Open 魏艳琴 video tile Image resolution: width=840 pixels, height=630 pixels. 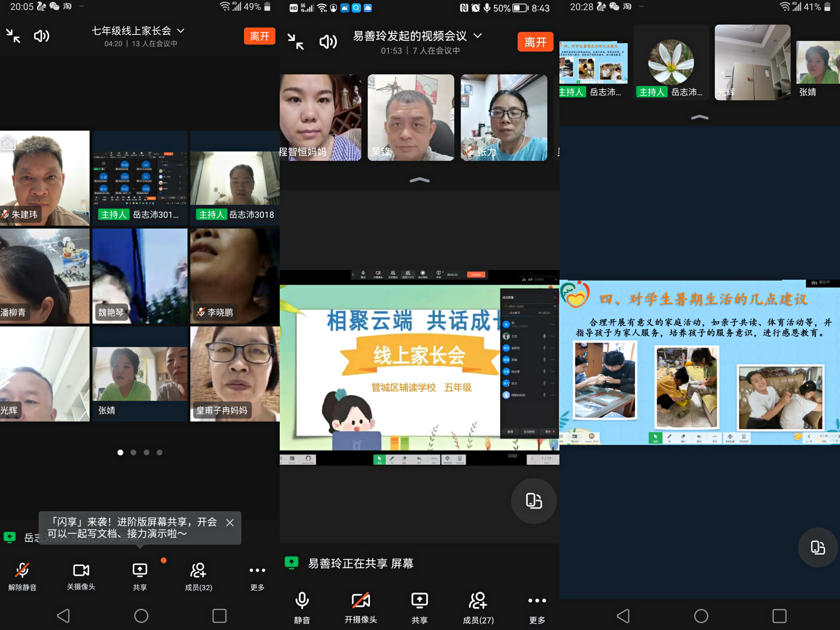coord(140,276)
